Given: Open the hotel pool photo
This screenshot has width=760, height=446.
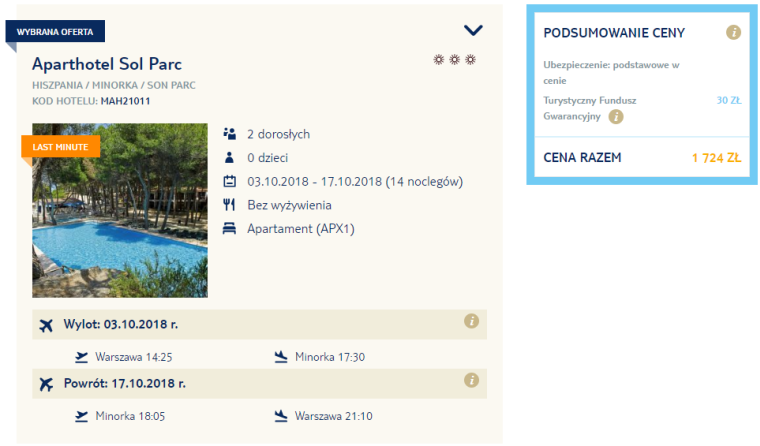Looking at the screenshot, I should 120,210.
